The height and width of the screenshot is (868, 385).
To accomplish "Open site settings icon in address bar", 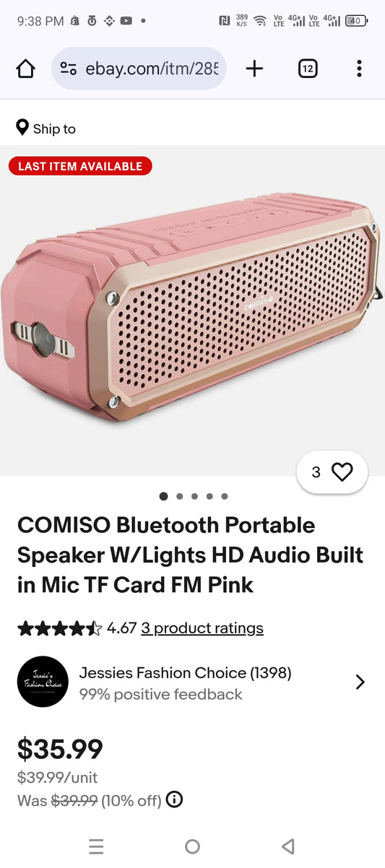I will pyautogui.click(x=69, y=69).
